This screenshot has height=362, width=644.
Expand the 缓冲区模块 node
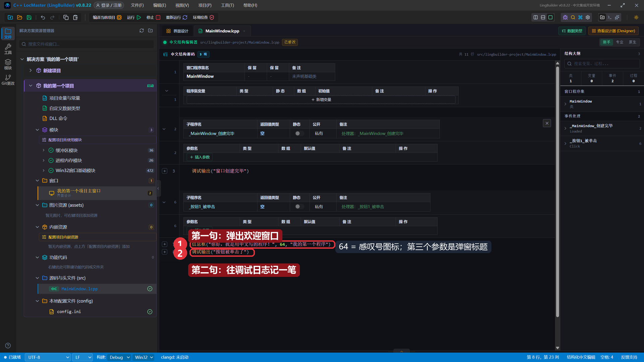point(43,150)
